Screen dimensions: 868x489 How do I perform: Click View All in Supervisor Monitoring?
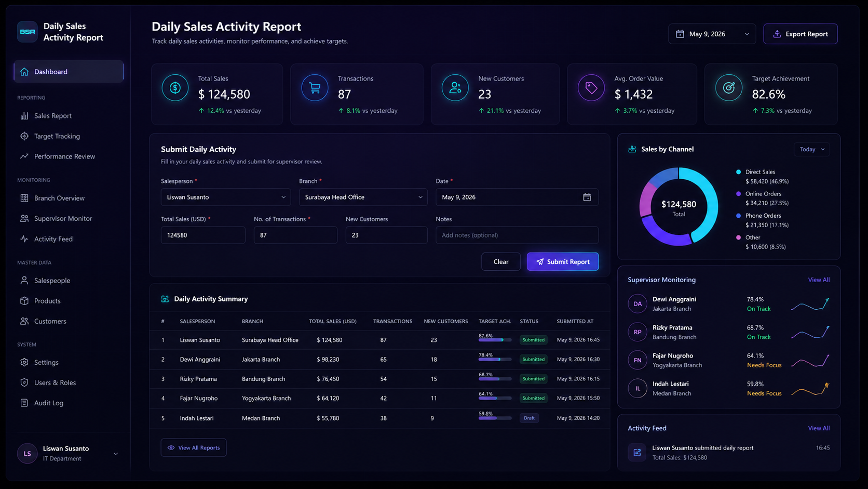tap(819, 280)
